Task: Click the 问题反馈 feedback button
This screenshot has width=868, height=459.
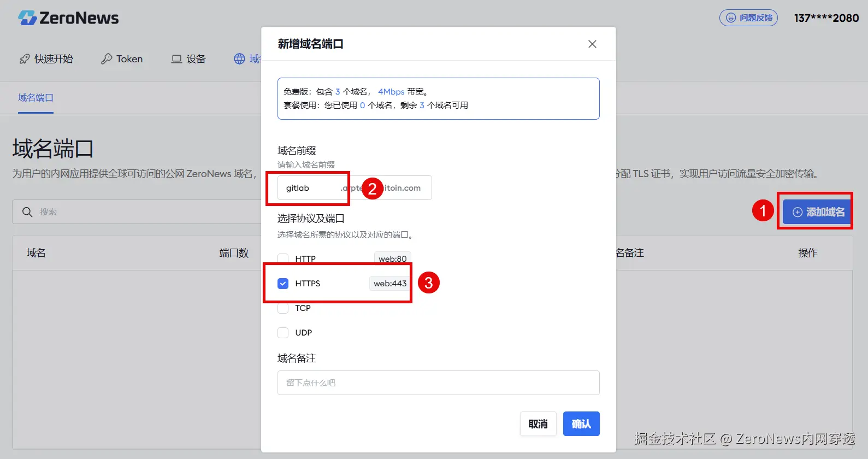Action: [x=748, y=18]
